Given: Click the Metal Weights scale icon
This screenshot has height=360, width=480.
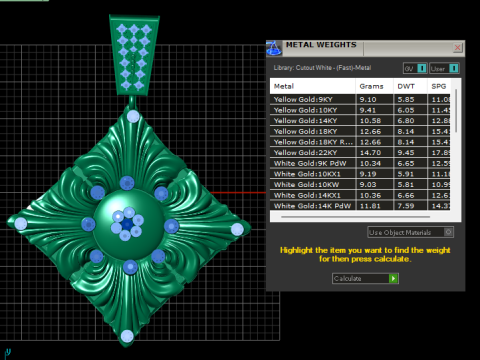Looking at the screenshot, I should 274,49.
